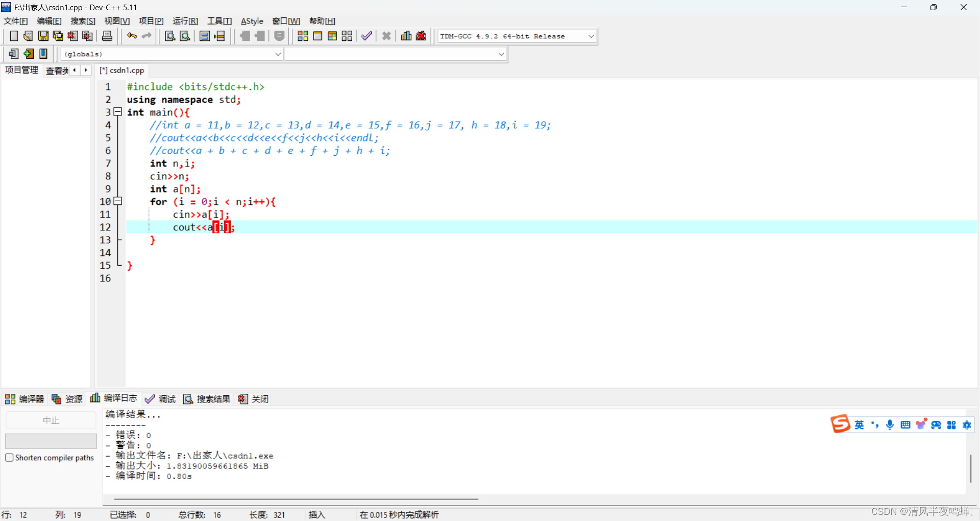Switch to 资源 bottom tab
Screen dimensions: 980x521
click(67, 399)
